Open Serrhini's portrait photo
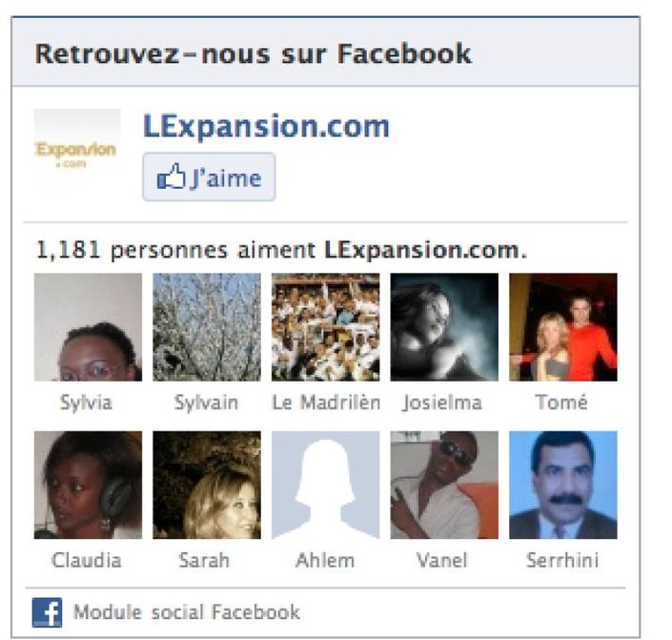The image size is (672, 640). pyautogui.click(x=563, y=485)
